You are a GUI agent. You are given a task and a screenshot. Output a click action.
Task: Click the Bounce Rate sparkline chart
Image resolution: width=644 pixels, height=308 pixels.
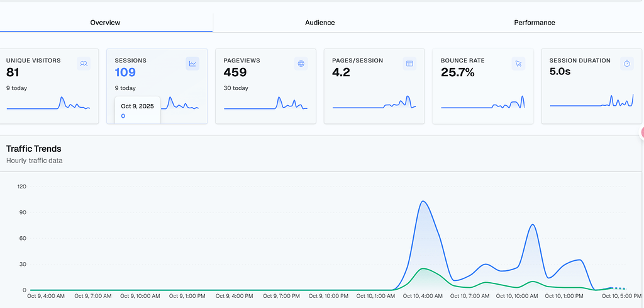coord(483,103)
